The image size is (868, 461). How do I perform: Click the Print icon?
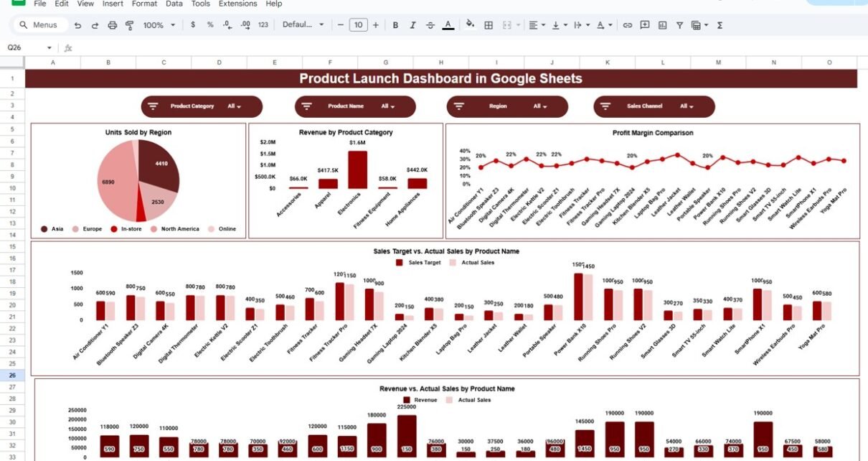pyautogui.click(x=112, y=25)
